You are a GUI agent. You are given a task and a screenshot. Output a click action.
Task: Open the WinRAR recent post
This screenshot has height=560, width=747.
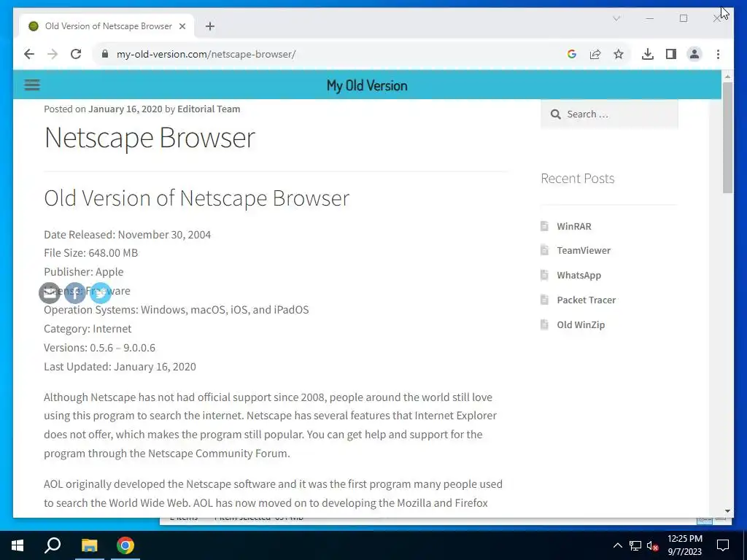(x=573, y=226)
